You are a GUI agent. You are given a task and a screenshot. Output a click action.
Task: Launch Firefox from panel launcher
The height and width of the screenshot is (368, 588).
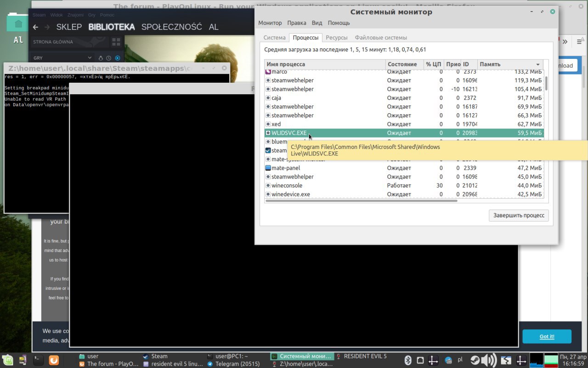(54, 360)
